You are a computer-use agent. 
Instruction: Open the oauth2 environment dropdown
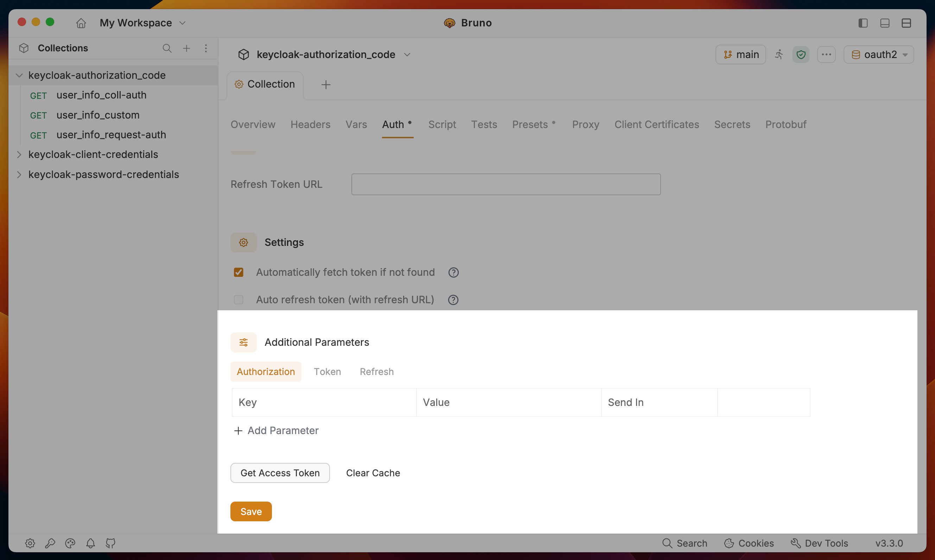click(x=878, y=55)
